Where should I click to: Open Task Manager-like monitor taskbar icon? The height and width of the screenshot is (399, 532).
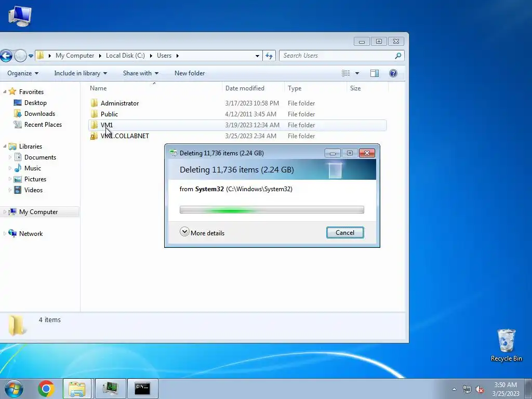click(110, 389)
